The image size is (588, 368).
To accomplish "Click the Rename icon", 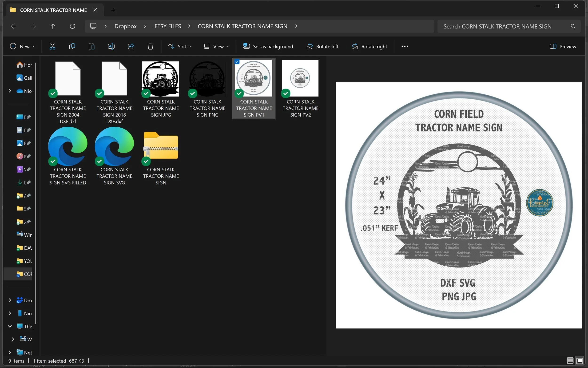I will [111, 46].
